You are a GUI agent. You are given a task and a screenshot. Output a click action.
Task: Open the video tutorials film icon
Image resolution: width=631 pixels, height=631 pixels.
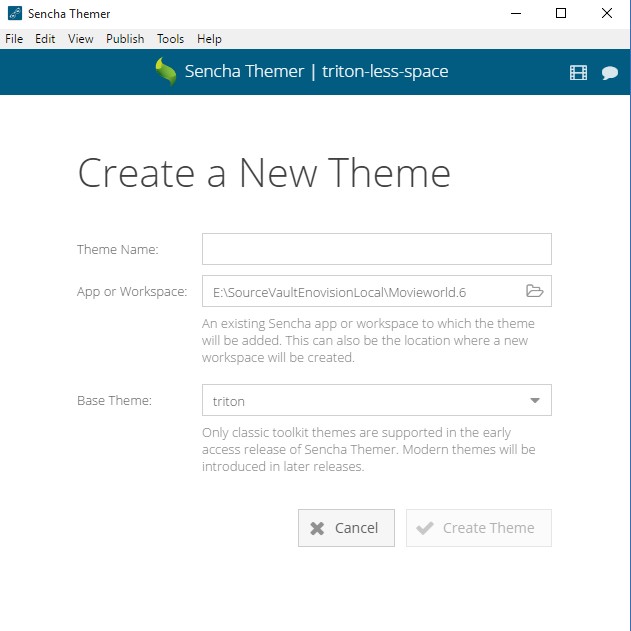[578, 73]
